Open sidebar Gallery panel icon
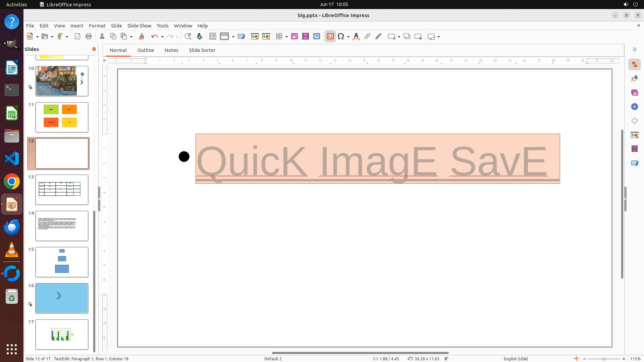Screen dimensions: 644x362 (x=634, y=93)
